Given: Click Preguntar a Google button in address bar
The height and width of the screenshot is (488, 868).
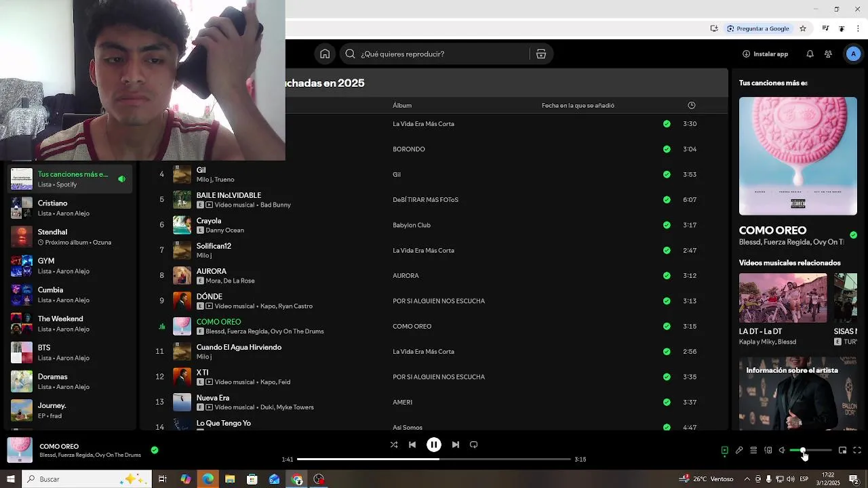Looking at the screenshot, I should (x=758, y=28).
